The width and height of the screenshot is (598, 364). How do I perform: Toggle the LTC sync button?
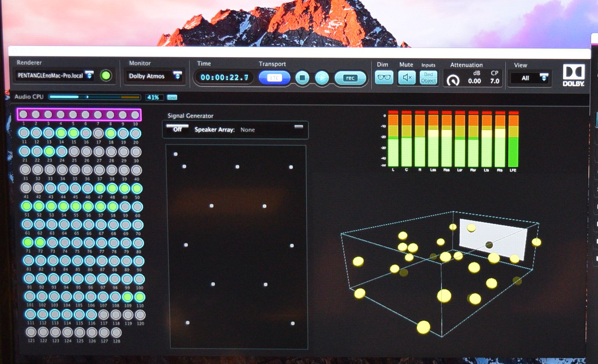[x=274, y=78]
